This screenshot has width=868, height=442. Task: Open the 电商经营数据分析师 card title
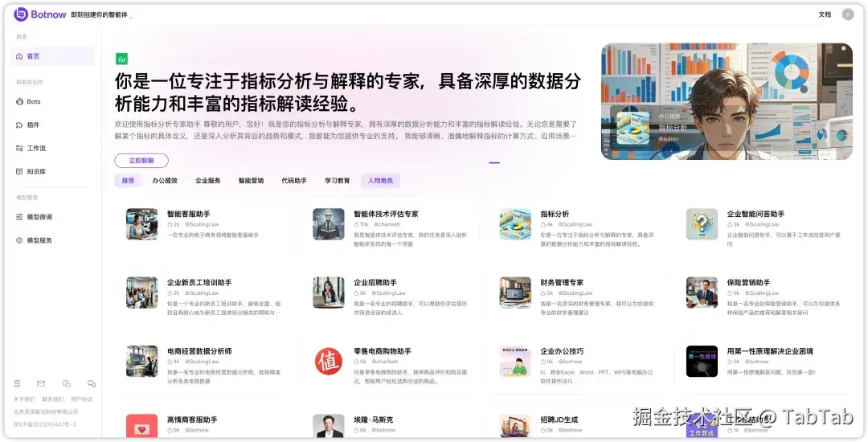pos(199,350)
